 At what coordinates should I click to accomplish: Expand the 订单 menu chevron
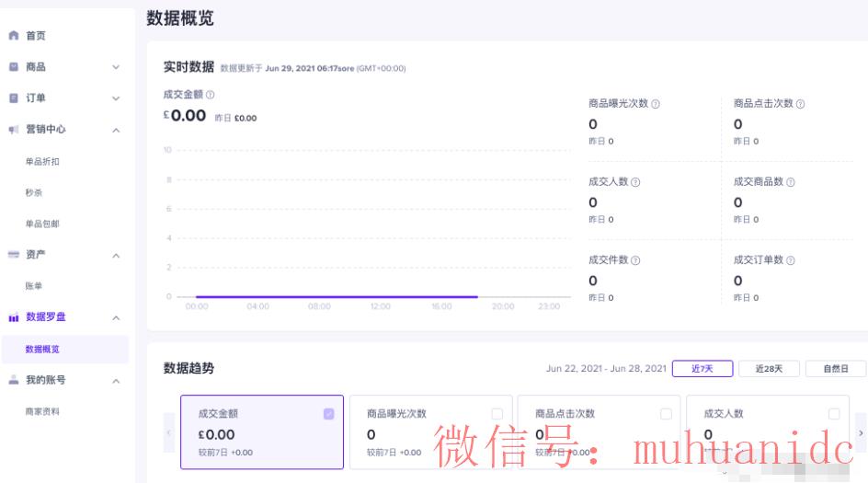tap(116, 98)
